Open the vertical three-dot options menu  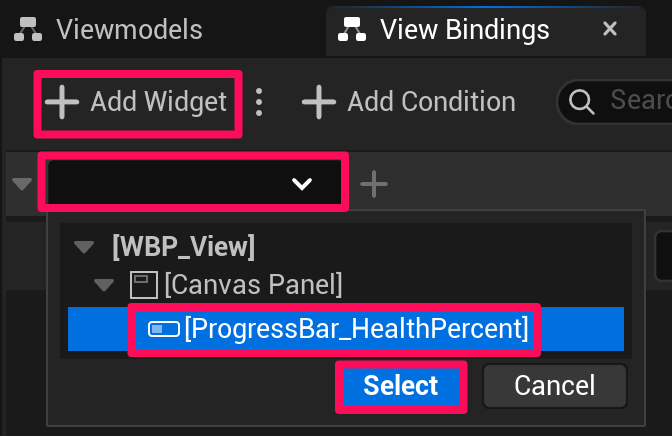click(x=260, y=102)
